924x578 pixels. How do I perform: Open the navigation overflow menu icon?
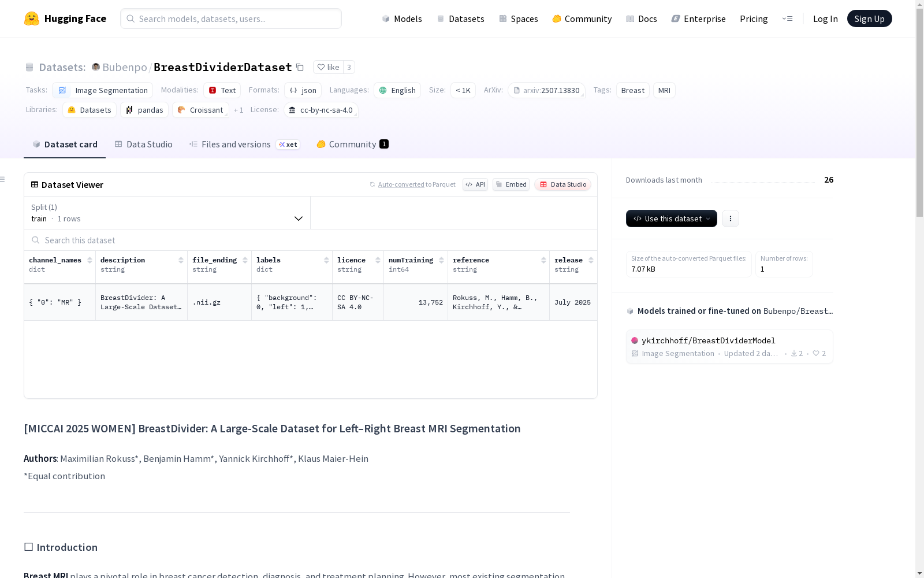787,18
